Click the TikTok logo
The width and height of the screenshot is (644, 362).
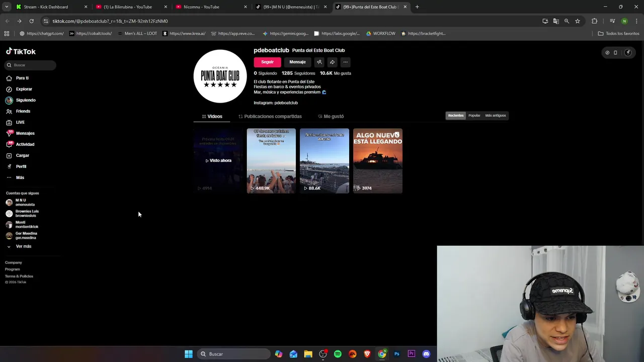click(21, 51)
